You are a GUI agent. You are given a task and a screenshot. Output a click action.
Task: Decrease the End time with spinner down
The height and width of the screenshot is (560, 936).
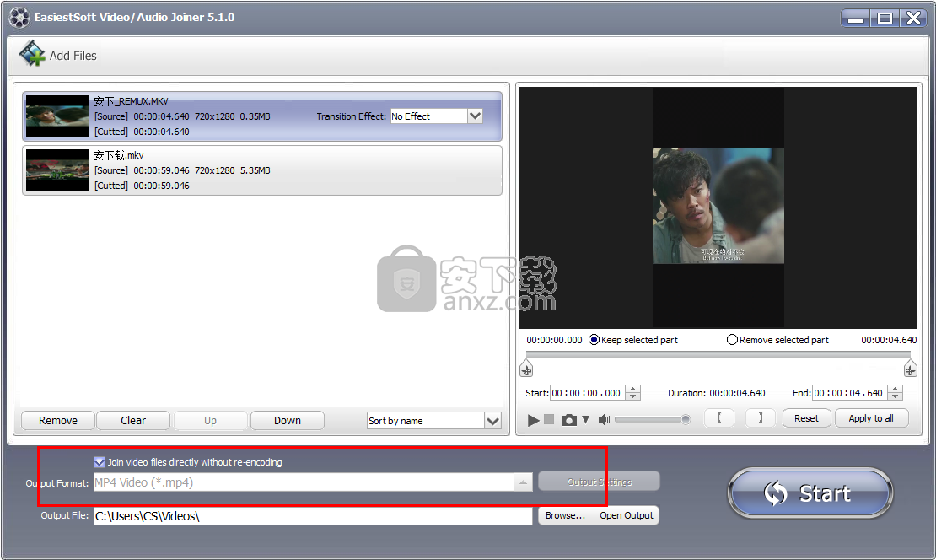pos(895,396)
